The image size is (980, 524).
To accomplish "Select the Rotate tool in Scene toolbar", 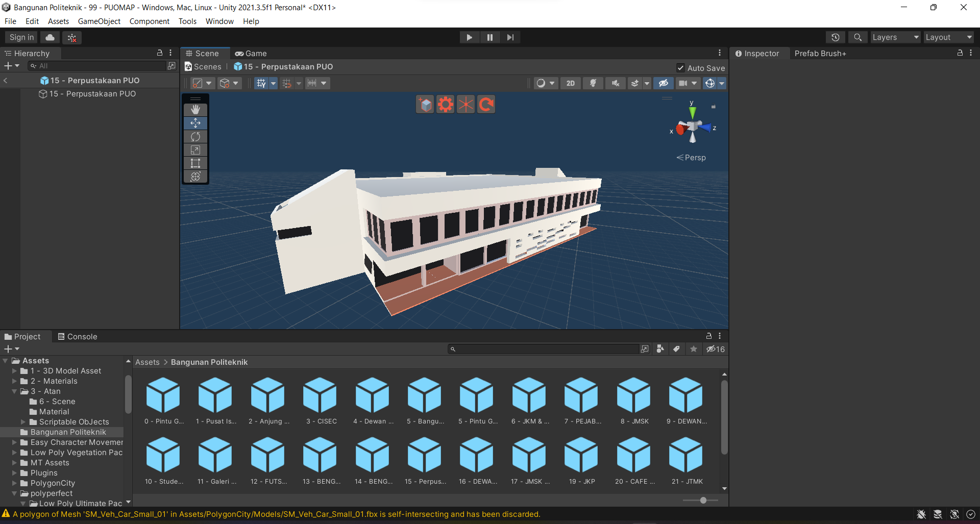I will 195,137.
